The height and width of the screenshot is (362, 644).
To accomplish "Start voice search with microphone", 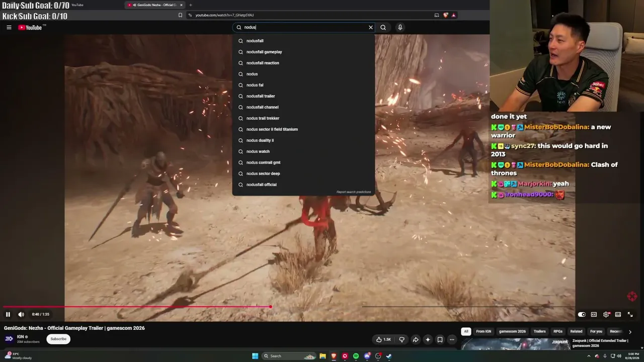I will coord(400,28).
